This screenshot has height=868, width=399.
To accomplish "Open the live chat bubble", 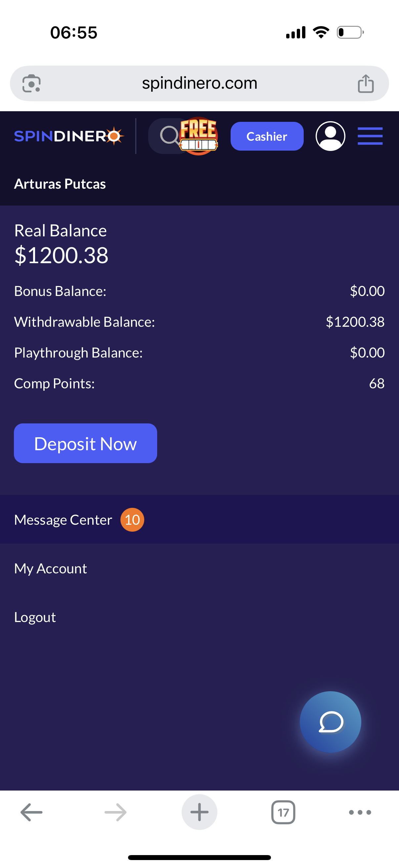I will click(x=330, y=721).
